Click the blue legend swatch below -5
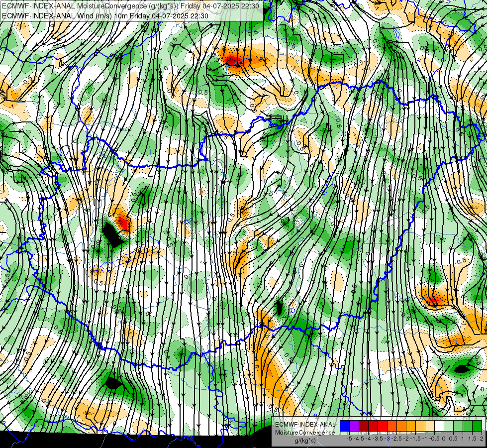Screen dimensions: 487x448 pos(345,426)
